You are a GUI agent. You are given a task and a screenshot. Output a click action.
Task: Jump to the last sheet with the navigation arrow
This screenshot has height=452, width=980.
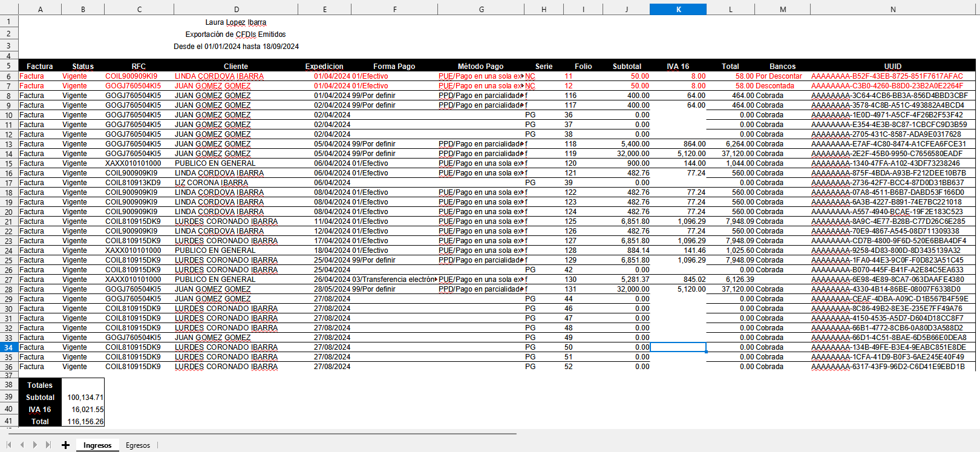[x=48, y=445]
